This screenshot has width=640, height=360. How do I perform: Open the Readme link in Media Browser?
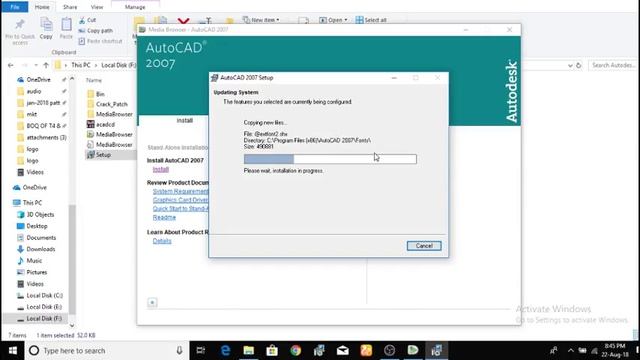coord(164,218)
